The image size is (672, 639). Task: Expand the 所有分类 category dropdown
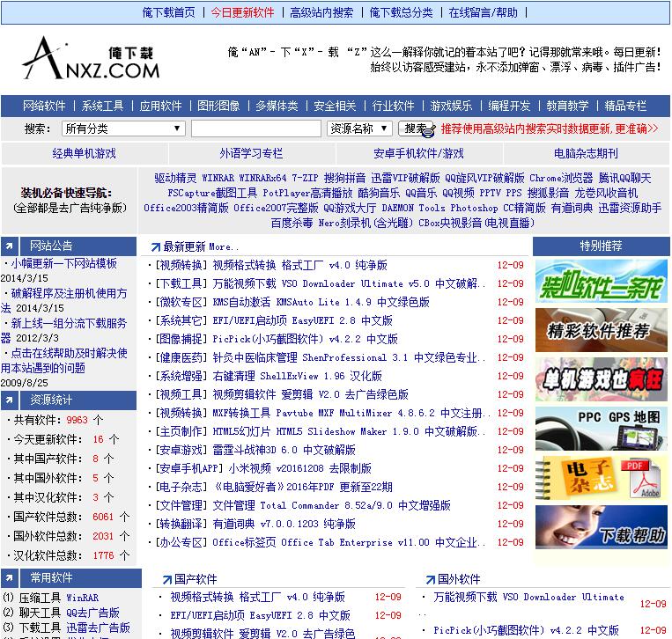[x=123, y=129]
